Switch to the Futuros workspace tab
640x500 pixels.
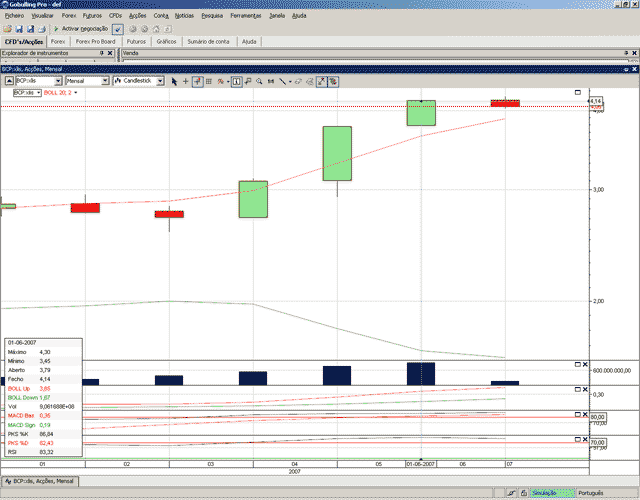(x=136, y=42)
